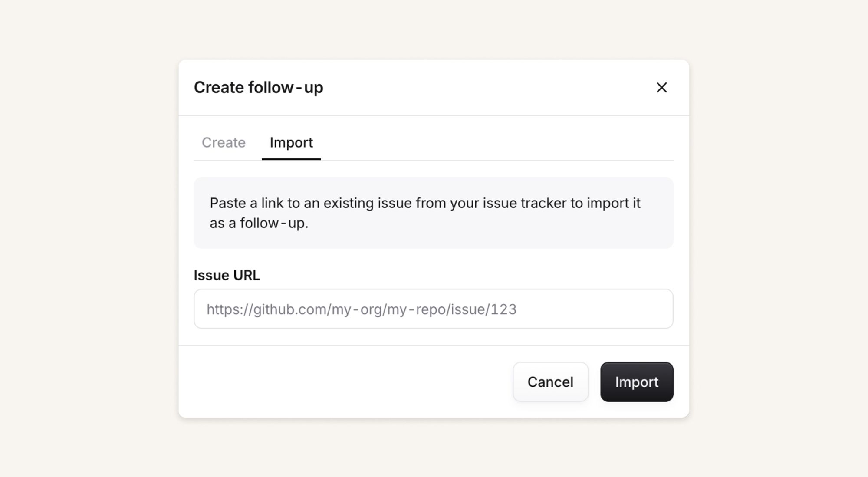The image size is (868, 477).
Task: Confirm import with bottom-right Import button
Action: (x=636, y=382)
